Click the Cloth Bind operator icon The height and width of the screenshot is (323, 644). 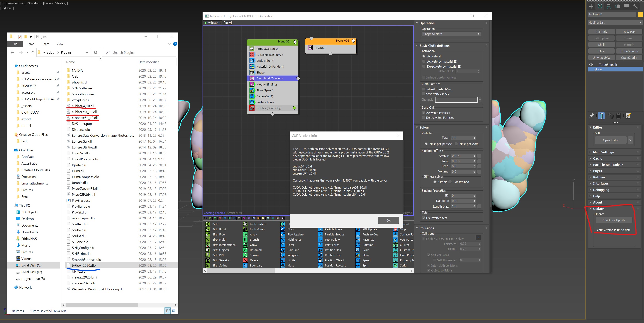click(x=252, y=78)
